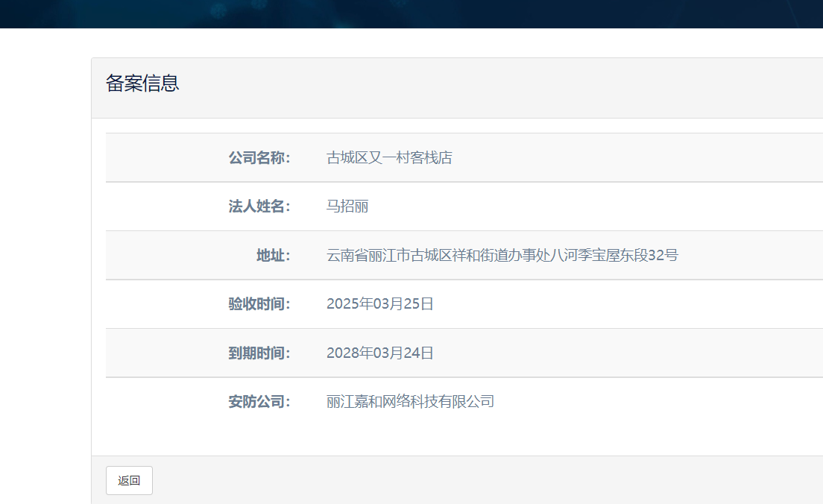Select the 法人姓名 field label

pyautogui.click(x=259, y=207)
